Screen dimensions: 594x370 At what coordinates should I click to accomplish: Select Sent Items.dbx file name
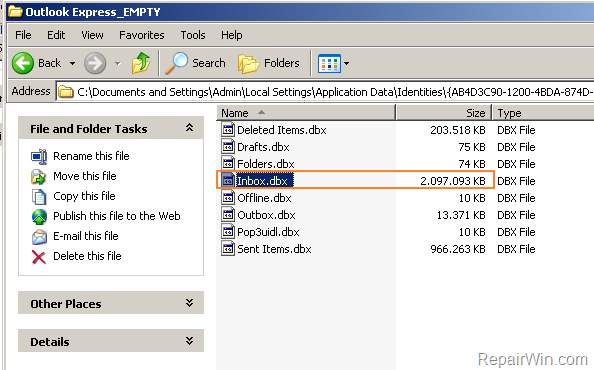click(274, 249)
